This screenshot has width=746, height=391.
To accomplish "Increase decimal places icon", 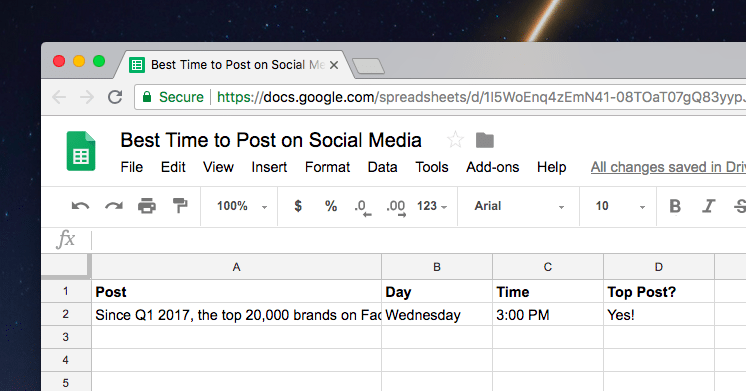I will (x=396, y=207).
